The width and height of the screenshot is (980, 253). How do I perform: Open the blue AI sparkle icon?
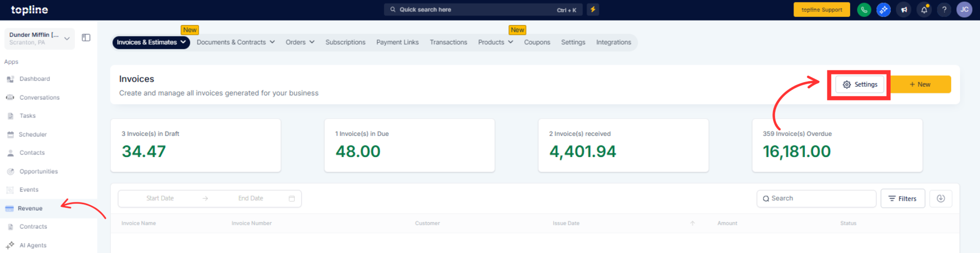pyautogui.click(x=883, y=10)
